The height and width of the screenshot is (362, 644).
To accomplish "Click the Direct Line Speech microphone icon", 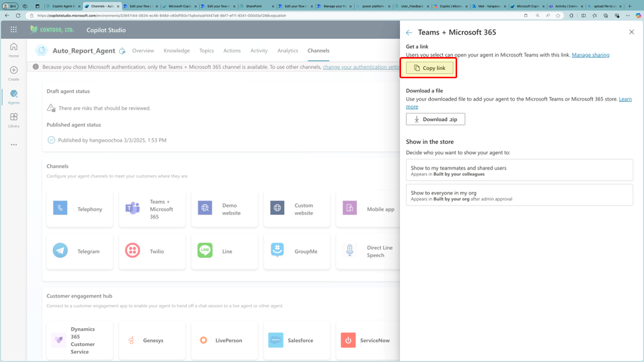I will [x=350, y=250].
